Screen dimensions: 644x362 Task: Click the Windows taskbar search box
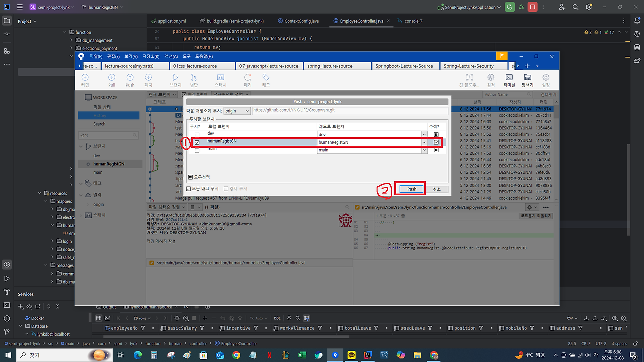[64, 355]
